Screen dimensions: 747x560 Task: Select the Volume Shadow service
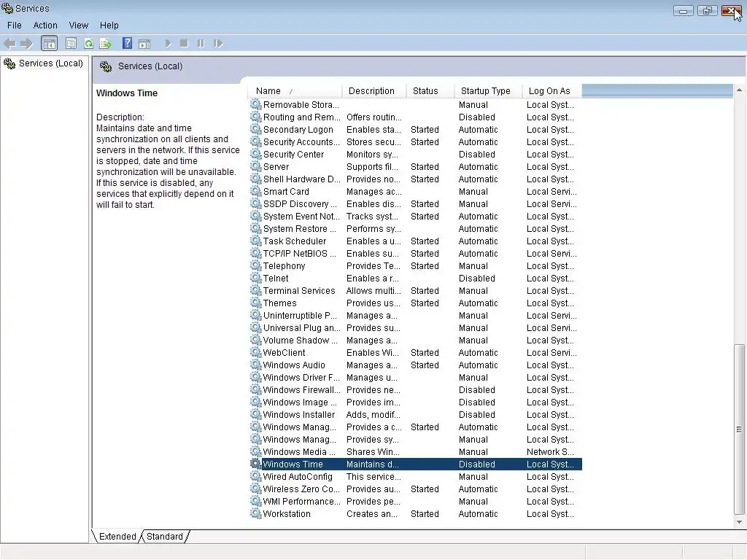pyautogui.click(x=415, y=340)
